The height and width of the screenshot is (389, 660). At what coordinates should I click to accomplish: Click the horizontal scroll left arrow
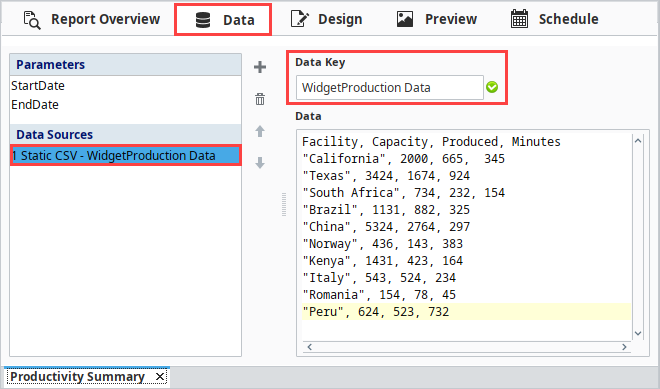pyautogui.click(x=309, y=347)
